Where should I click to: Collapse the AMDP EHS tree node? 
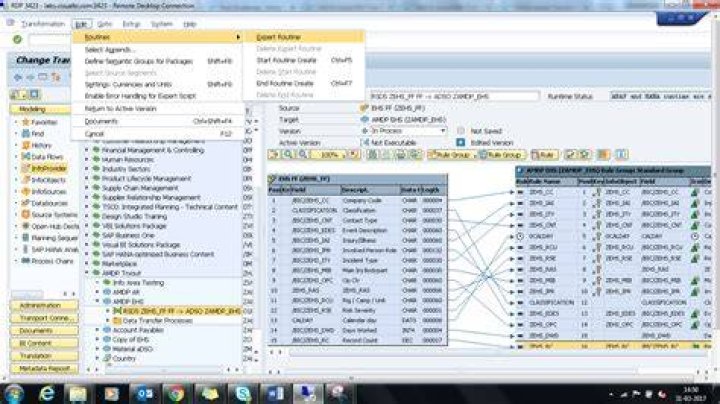97,302
